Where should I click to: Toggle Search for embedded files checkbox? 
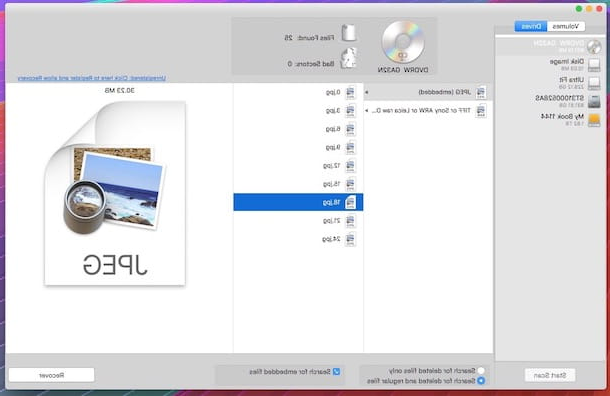[337, 372]
